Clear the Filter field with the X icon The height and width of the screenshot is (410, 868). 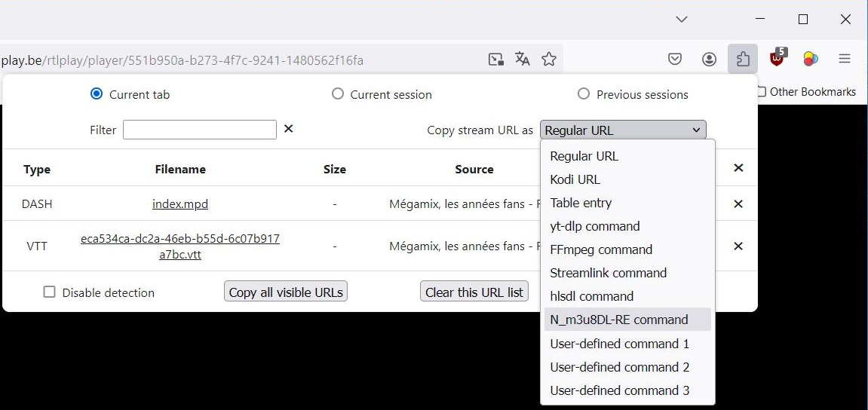[288, 129]
